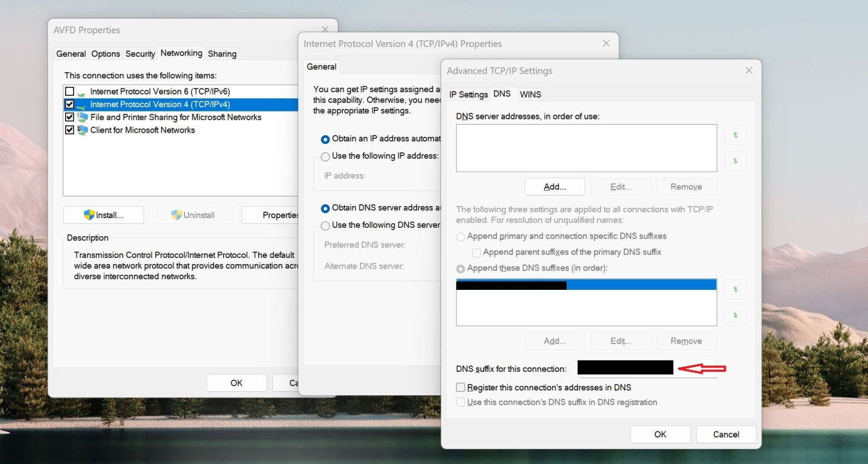Open General tab in AVFD Properties
The image size is (868, 464).
(x=71, y=54)
